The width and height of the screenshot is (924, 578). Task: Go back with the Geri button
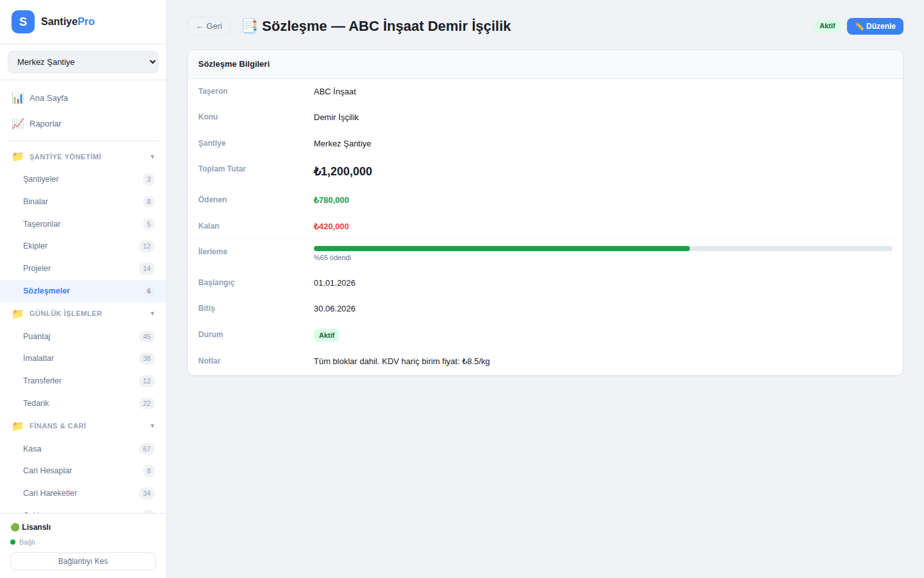pos(209,26)
